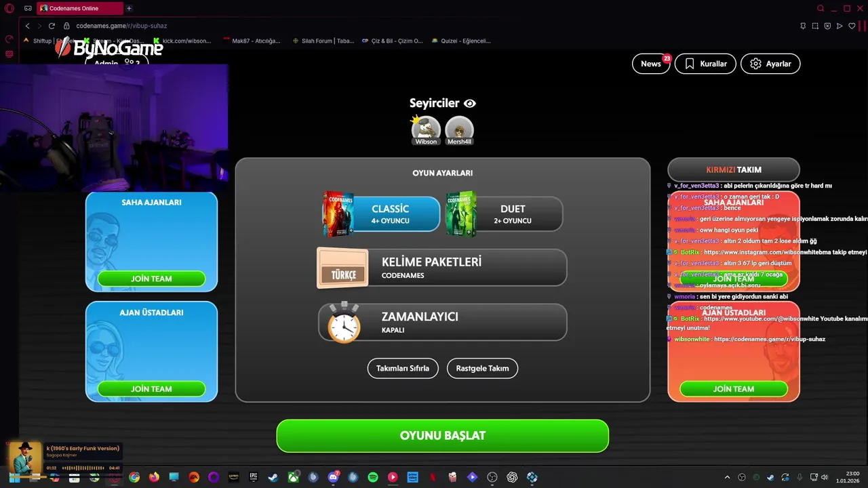This screenshot has height=488, width=868.
Task: Click the pinboard pin icon in address bar
Action: pyautogui.click(x=803, y=26)
